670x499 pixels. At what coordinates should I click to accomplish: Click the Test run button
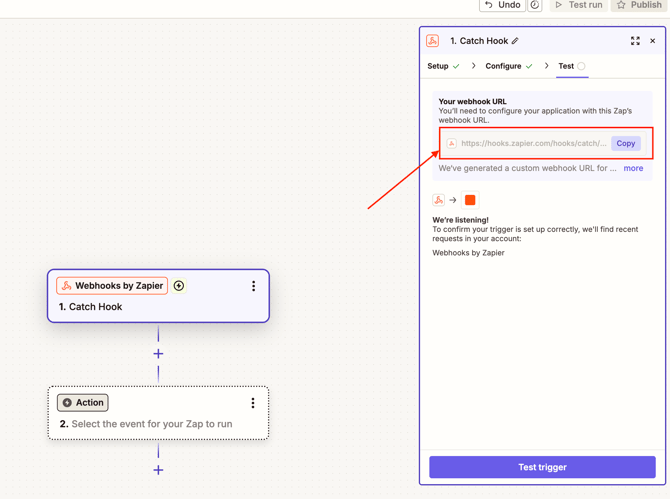[579, 5]
